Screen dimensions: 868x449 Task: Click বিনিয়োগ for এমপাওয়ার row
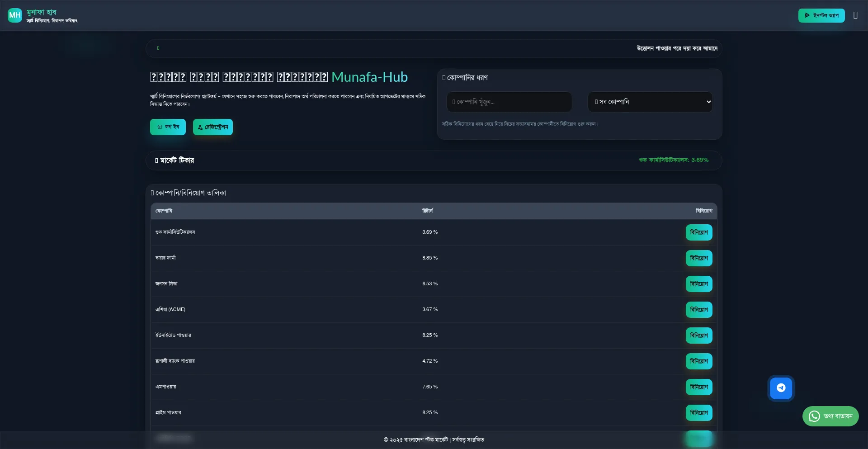point(698,387)
